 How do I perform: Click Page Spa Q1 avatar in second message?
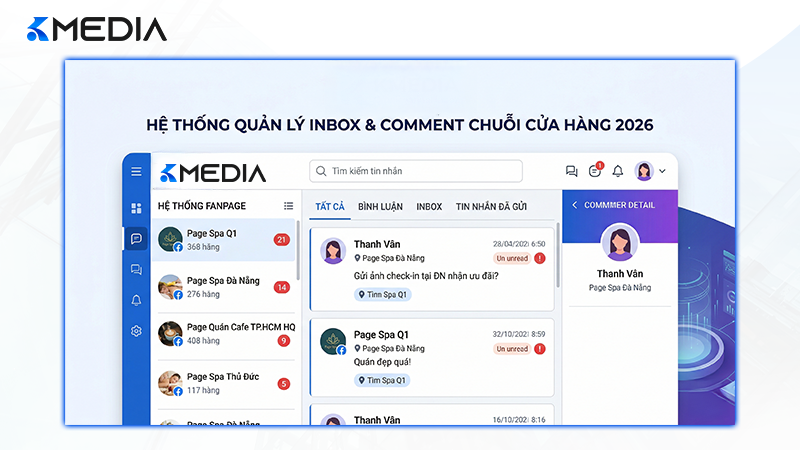coord(333,341)
